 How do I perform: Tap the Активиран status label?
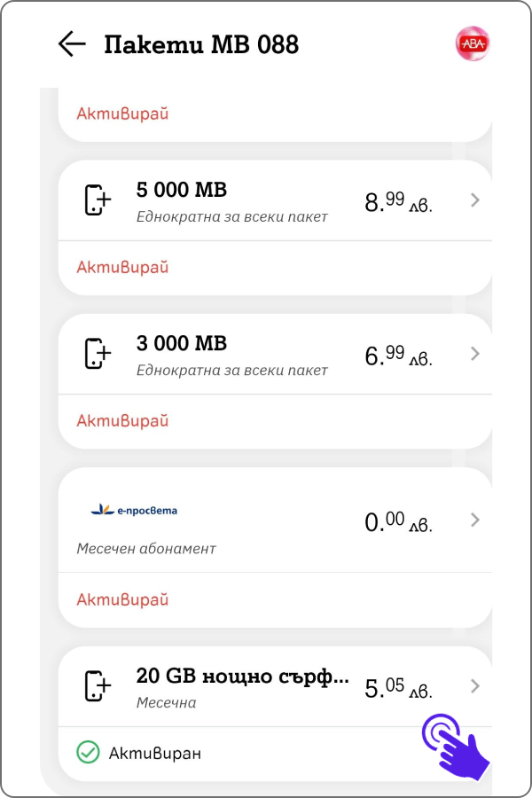pos(155,753)
